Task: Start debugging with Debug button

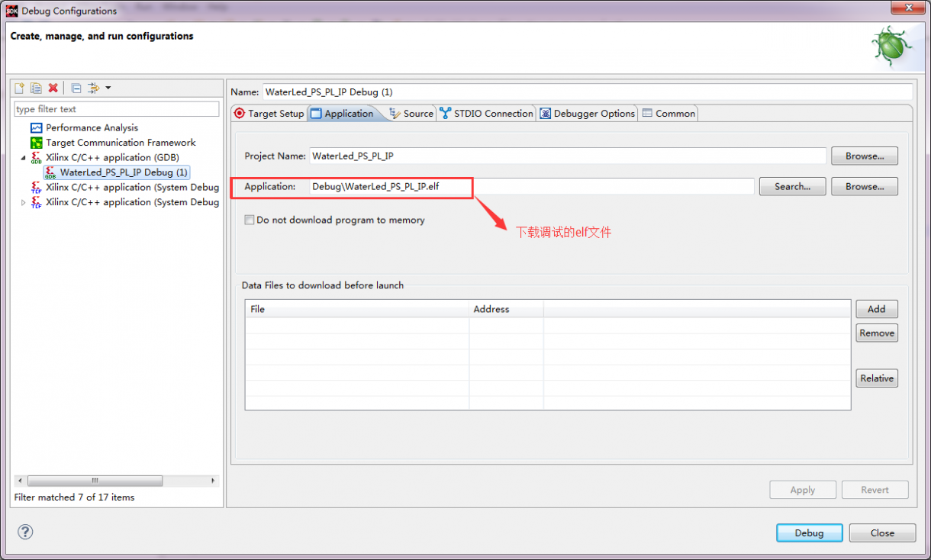Action: 810,533
